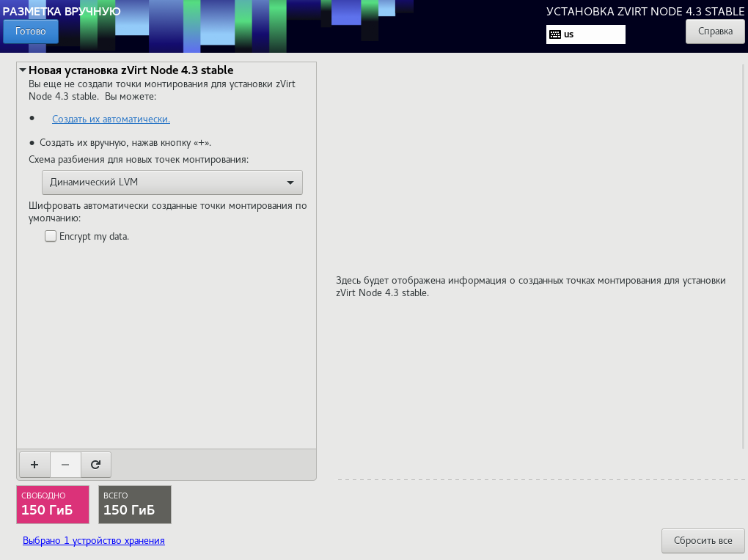Click the УСТАНОВКА ZVIRT NODE 4.3 STABLE title

pyautogui.click(x=645, y=12)
